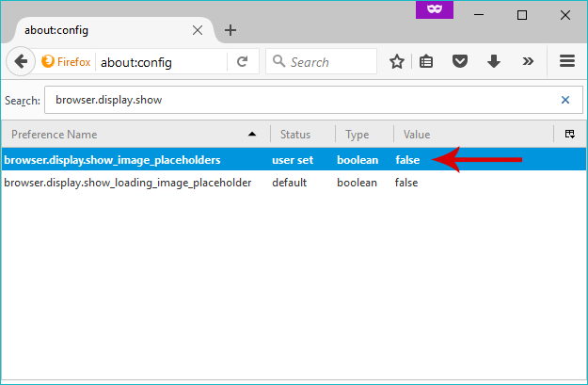
Task: Open Pocket with the Pocket icon
Action: [x=460, y=61]
